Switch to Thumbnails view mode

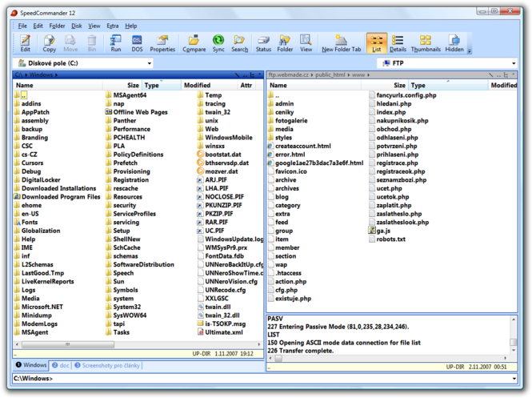426,43
